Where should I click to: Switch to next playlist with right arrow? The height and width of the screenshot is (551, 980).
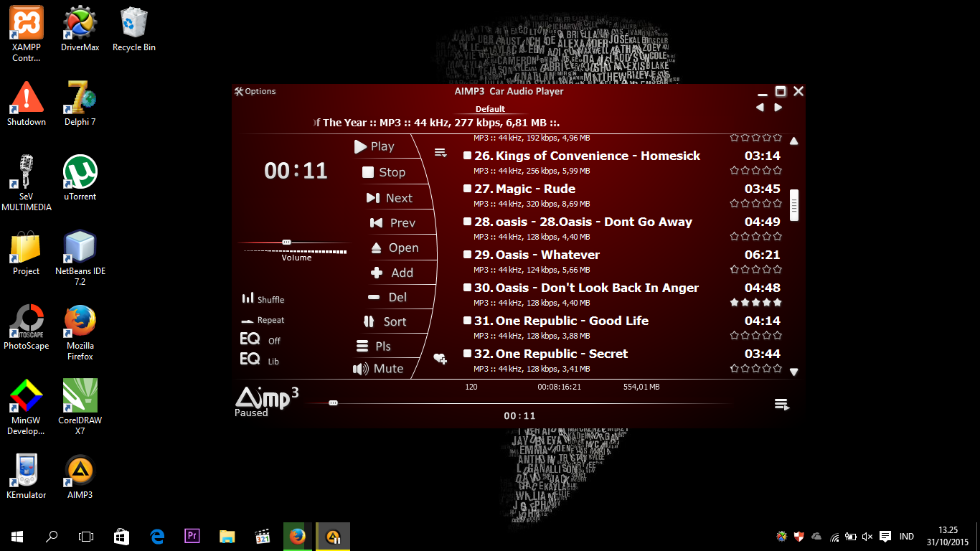tap(778, 108)
